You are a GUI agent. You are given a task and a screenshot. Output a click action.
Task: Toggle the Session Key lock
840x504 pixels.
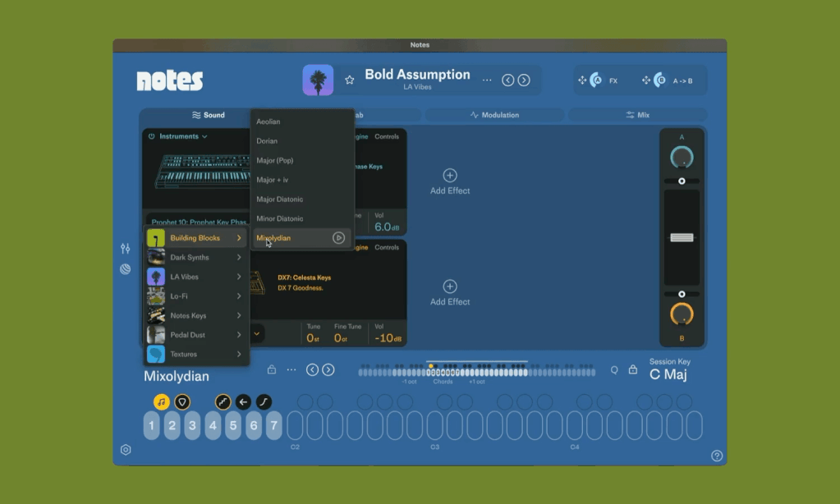pyautogui.click(x=633, y=370)
